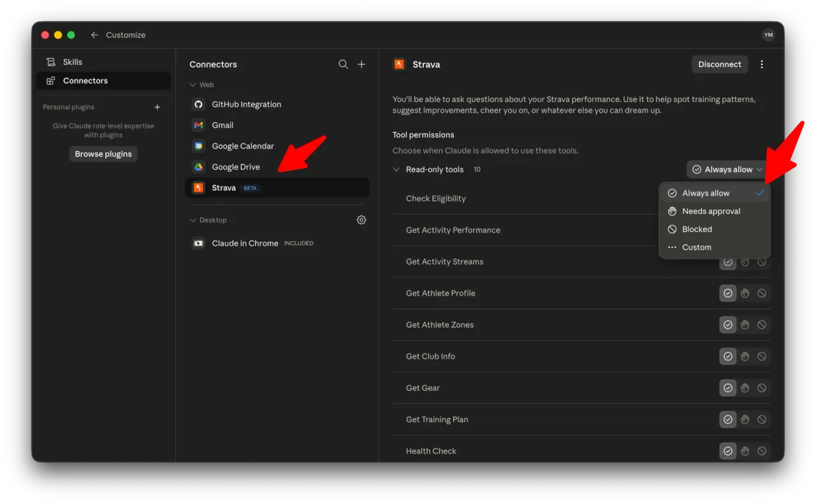Select the Gmail connector
816x504 pixels.
coord(277,126)
